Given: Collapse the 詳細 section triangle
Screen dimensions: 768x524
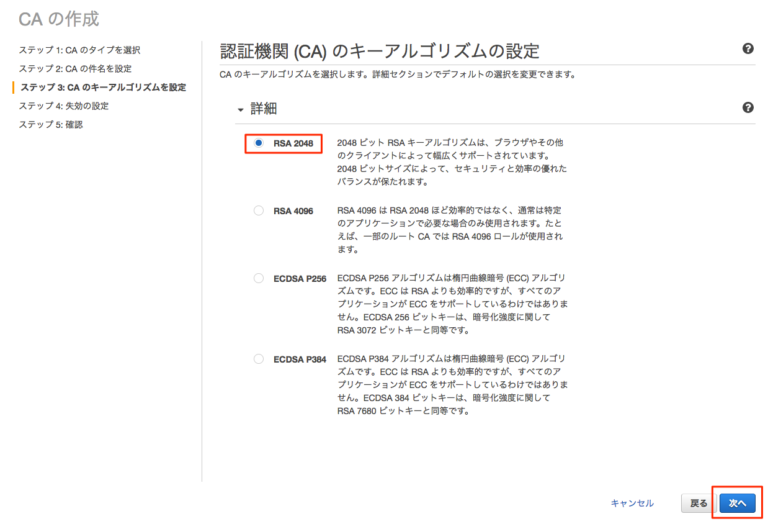Looking at the screenshot, I should (x=240, y=109).
